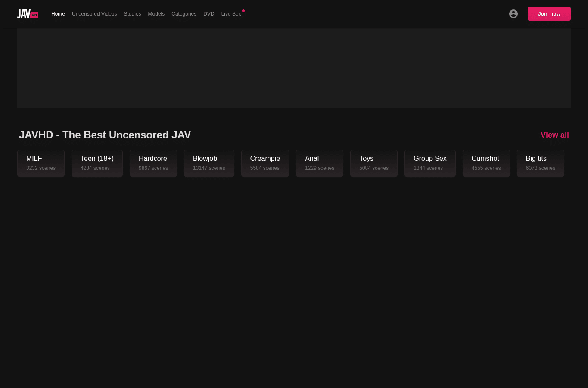
Task: Go to the Home menu item
Action: pyautogui.click(x=58, y=14)
